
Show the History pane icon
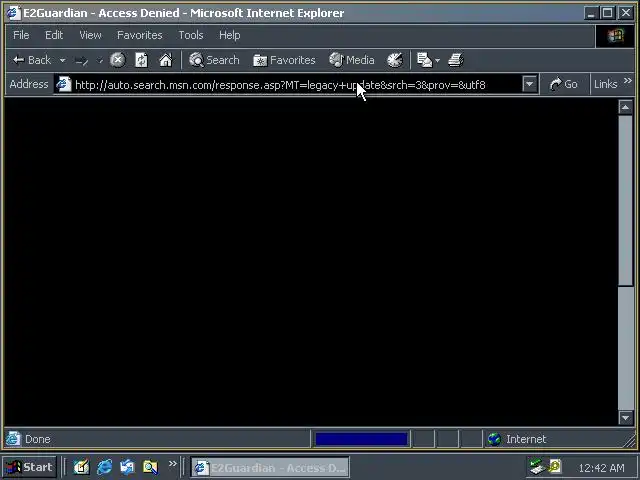[395, 60]
